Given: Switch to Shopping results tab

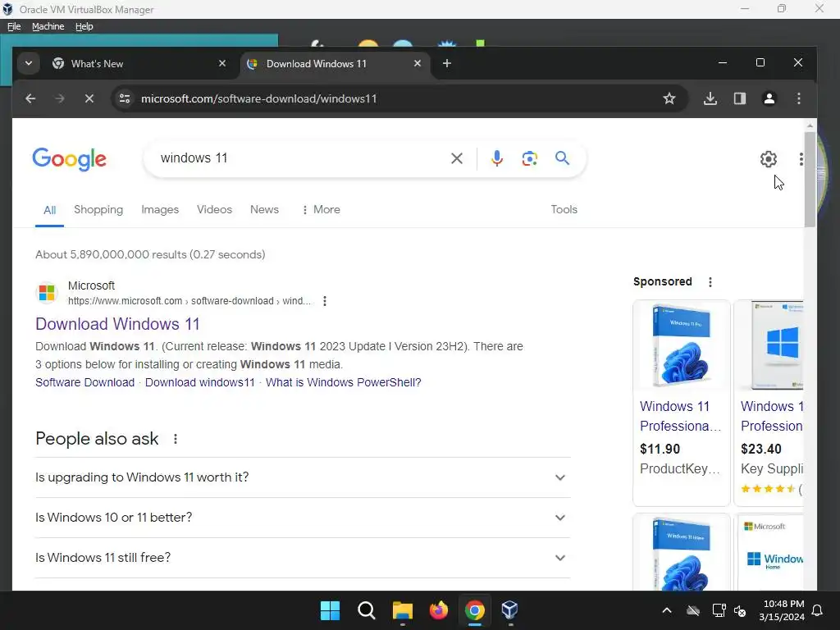Looking at the screenshot, I should [98, 209].
